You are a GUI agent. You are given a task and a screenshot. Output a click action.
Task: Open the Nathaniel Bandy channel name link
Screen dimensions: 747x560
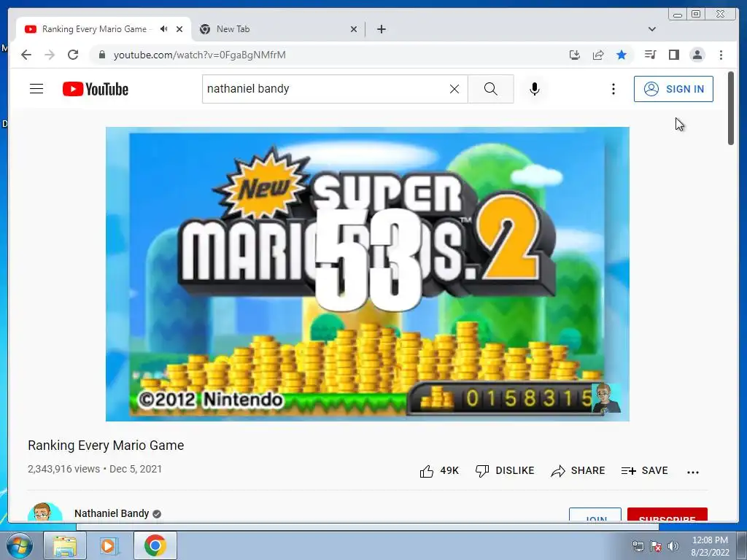pos(112,513)
